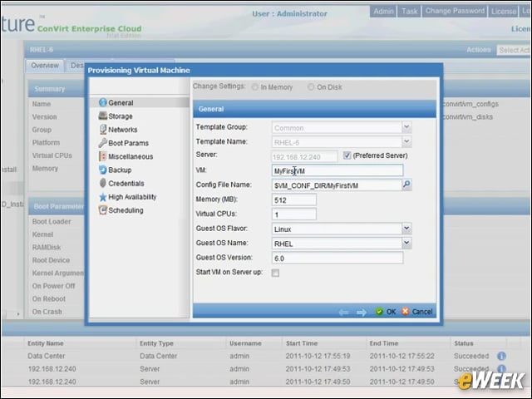Viewport: 532px width, 399px height.
Task: Click the Entity Name column header
Action: [46, 343]
